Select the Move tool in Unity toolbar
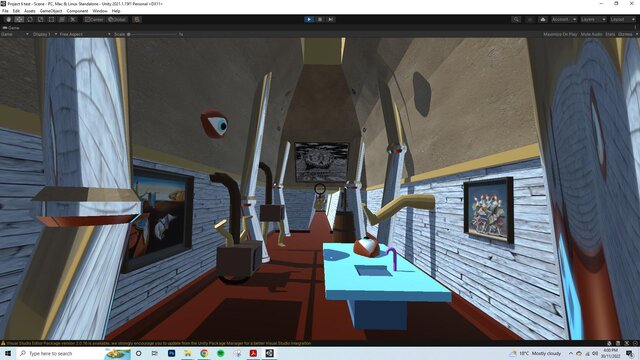Screen dimensions: 640x360 point(19,19)
